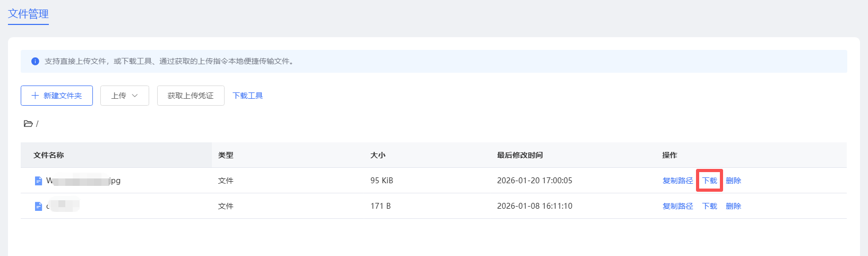The image size is (868, 256).
Task: Delete the 95 KiB jpg file
Action: pyautogui.click(x=733, y=181)
